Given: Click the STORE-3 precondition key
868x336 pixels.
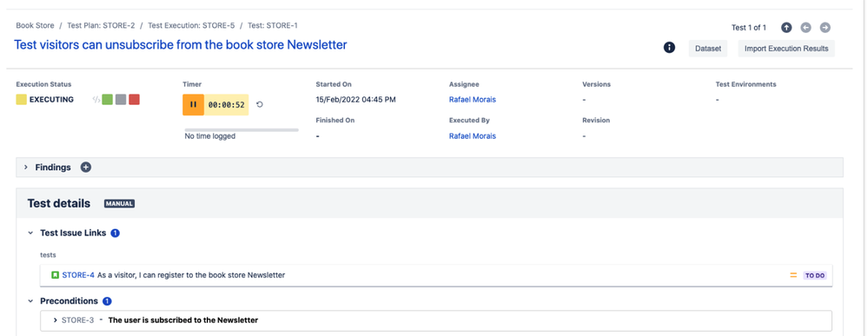Looking at the screenshot, I should [x=77, y=320].
